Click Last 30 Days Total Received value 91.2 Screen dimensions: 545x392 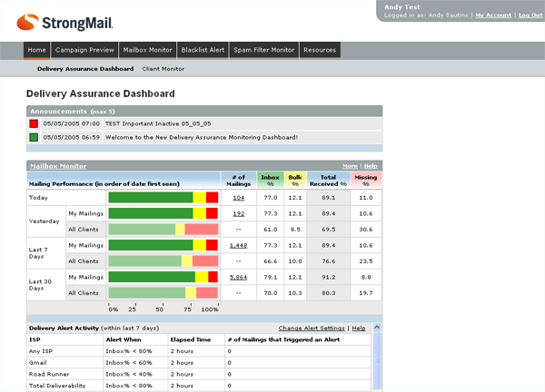[x=329, y=278]
